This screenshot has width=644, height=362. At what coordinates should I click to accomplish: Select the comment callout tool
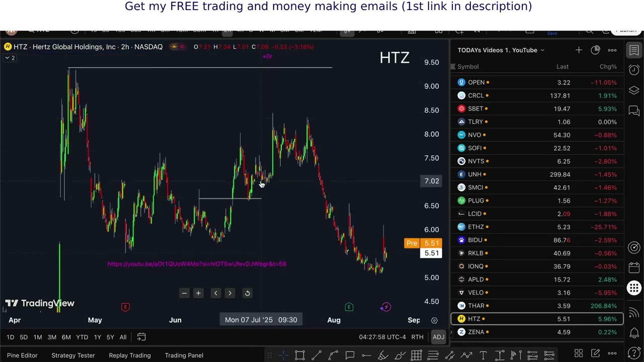point(350,355)
